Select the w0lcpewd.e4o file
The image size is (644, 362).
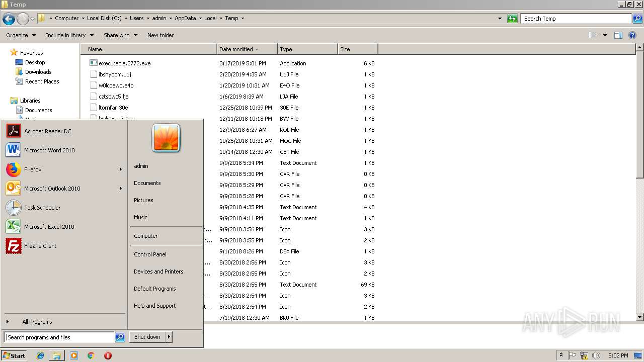116,85
